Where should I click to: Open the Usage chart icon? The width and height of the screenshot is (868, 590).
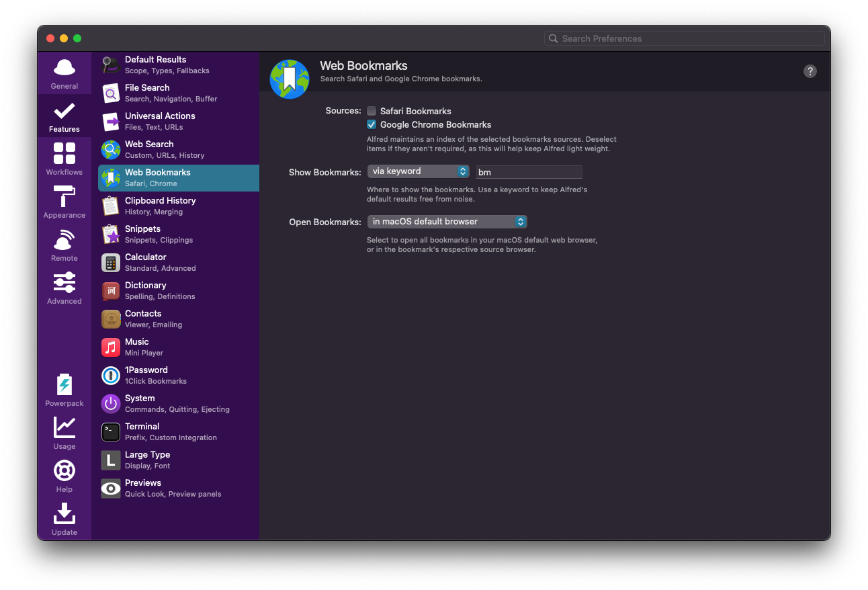64,427
